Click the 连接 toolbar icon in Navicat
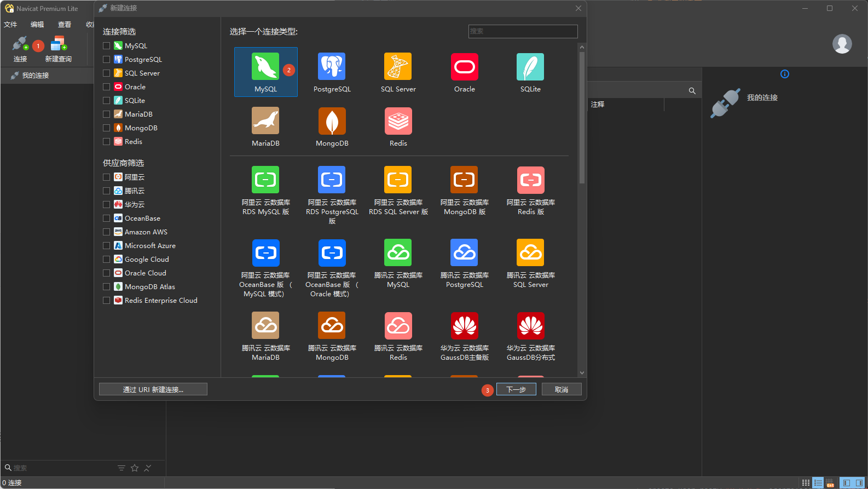 click(20, 49)
